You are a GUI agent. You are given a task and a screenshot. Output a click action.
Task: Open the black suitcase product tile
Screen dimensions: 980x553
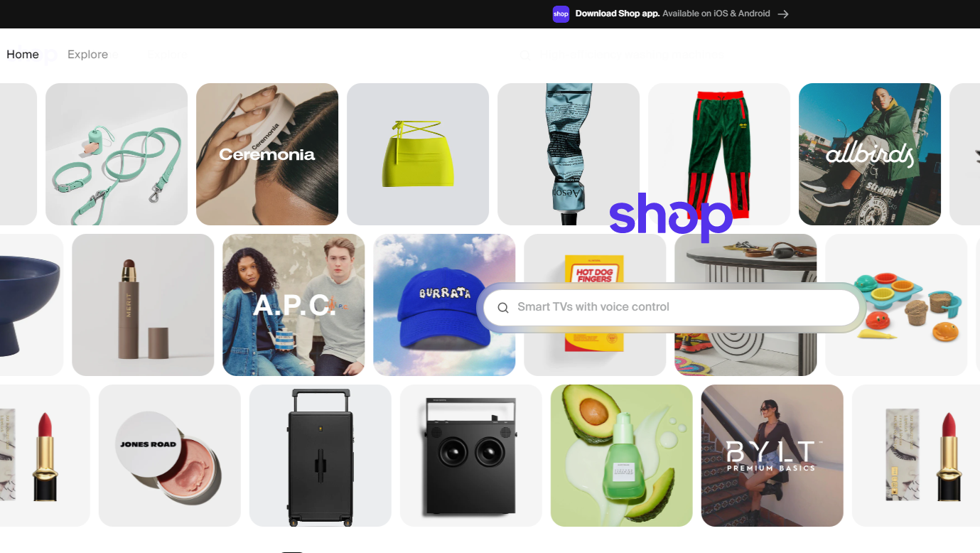pos(321,456)
